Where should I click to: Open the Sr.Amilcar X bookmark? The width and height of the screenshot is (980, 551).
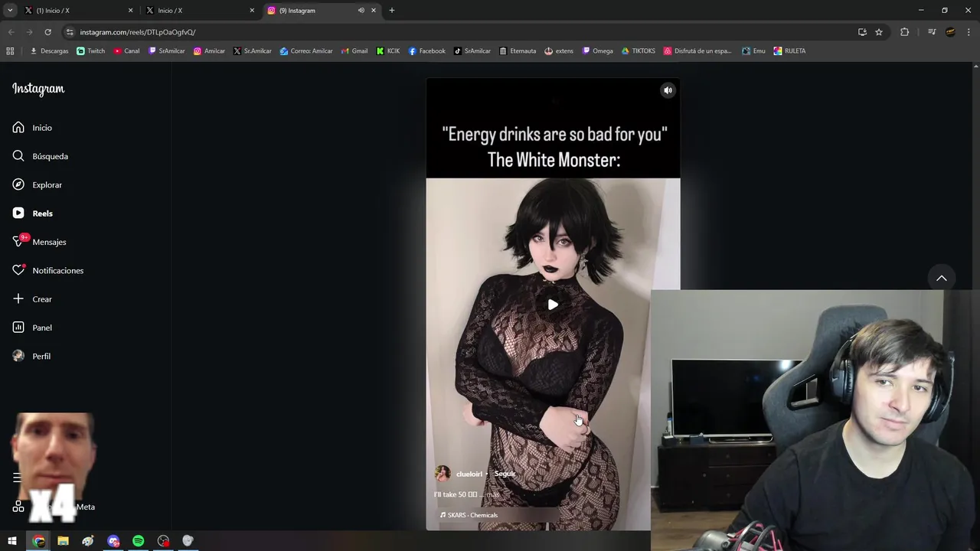coord(253,51)
